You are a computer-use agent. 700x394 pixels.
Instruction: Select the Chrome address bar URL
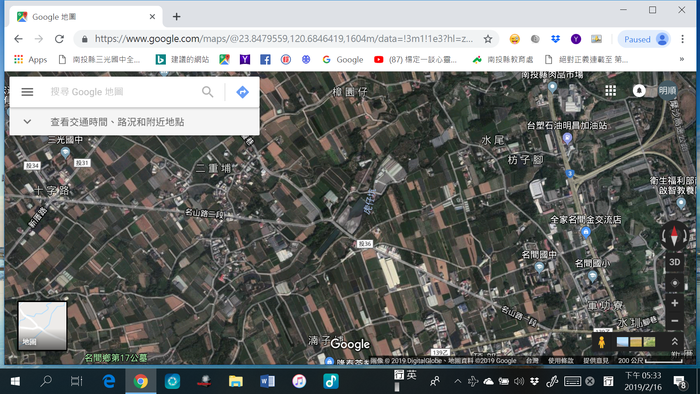(283, 39)
